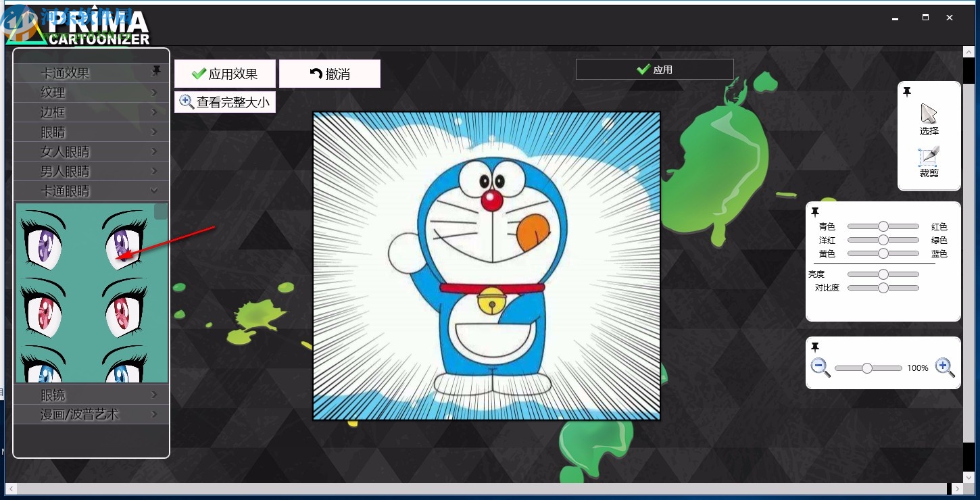Viewport: 980px width, 500px height.
Task: Click the zoom-in magnifier icon
Action: (x=944, y=367)
